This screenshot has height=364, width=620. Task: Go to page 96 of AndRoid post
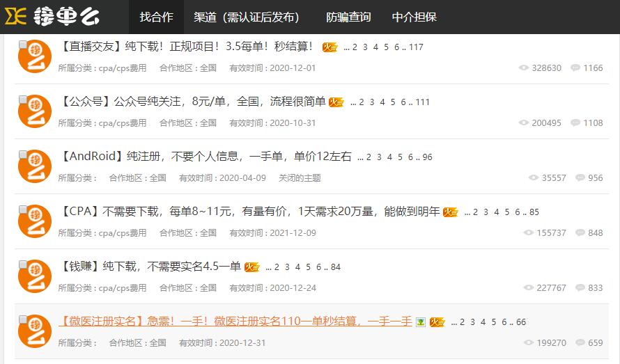(x=427, y=157)
